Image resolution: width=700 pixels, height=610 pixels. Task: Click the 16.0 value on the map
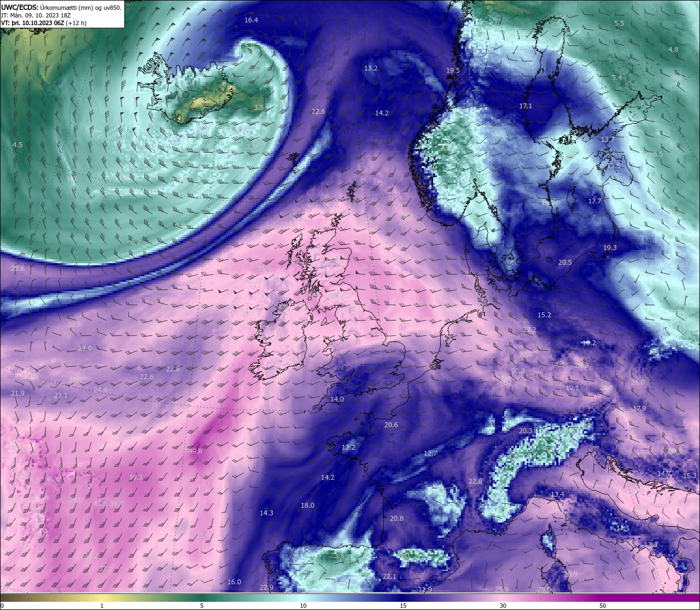tap(234, 582)
